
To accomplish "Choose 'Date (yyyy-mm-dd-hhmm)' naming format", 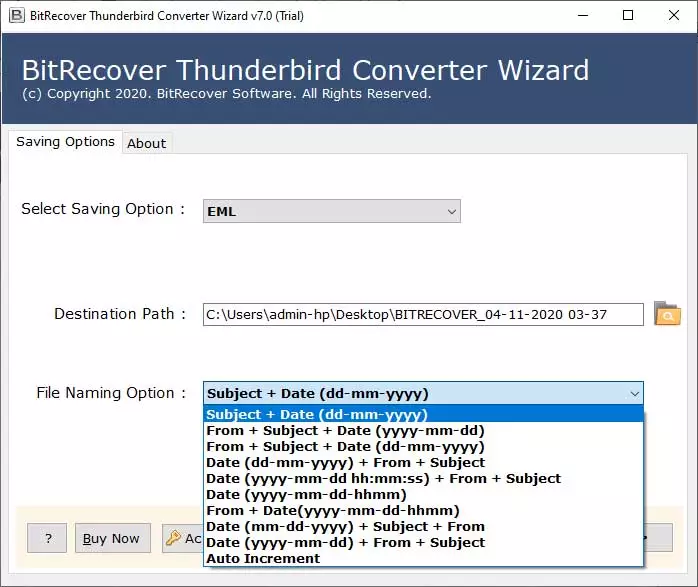I will pyautogui.click(x=306, y=495).
